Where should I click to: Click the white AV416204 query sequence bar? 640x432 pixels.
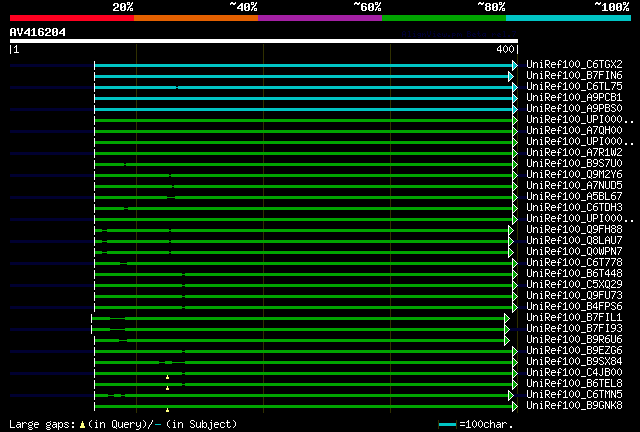click(264, 41)
